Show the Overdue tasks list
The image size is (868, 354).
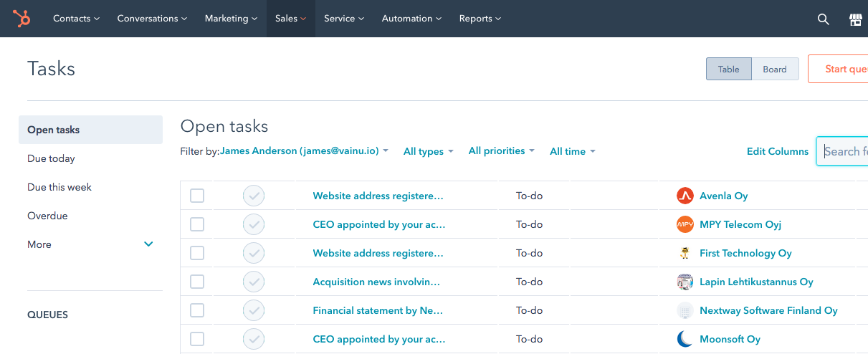point(47,216)
